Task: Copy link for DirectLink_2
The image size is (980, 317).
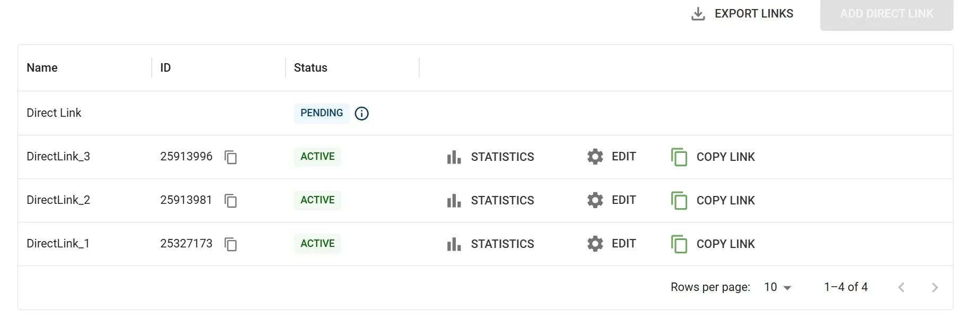Action: coord(713,201)
